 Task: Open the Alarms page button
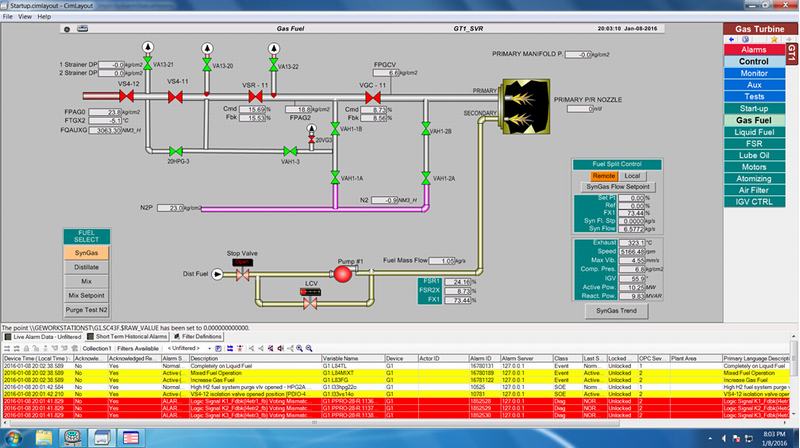coord(754,49)
